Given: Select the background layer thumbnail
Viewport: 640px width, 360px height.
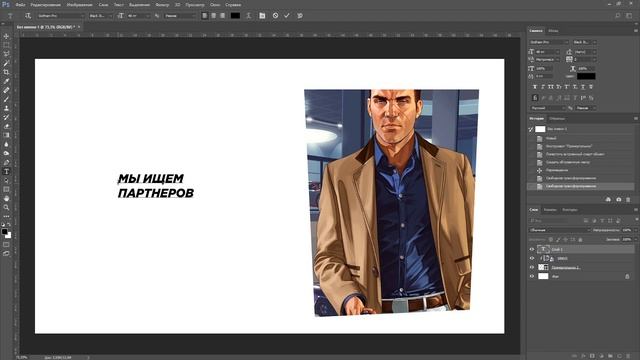Looking at the screenshot, I should coord(543,276).
